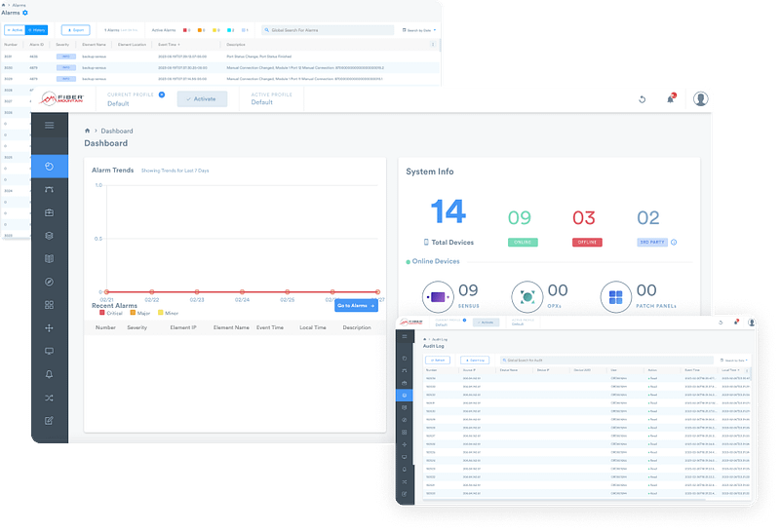Click the blue icon beside Current Profile label
Viewport: 780px width, 532px height.
coord(162,95)
